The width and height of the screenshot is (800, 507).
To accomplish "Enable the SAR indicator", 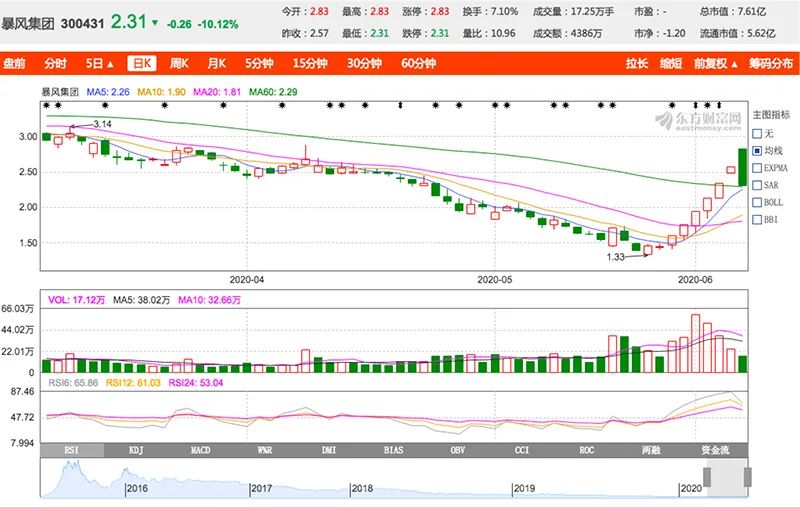I will pos(757,185).
